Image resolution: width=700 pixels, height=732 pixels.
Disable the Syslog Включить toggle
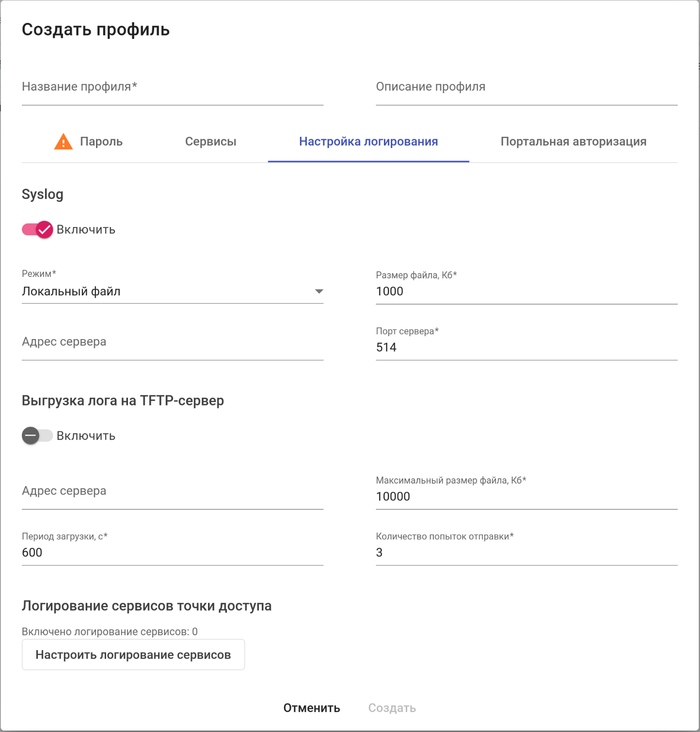click(38, 229)
